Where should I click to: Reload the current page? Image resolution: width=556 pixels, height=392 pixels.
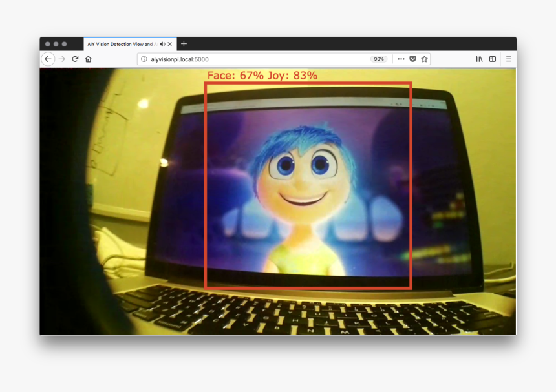[x=75, y=59]
